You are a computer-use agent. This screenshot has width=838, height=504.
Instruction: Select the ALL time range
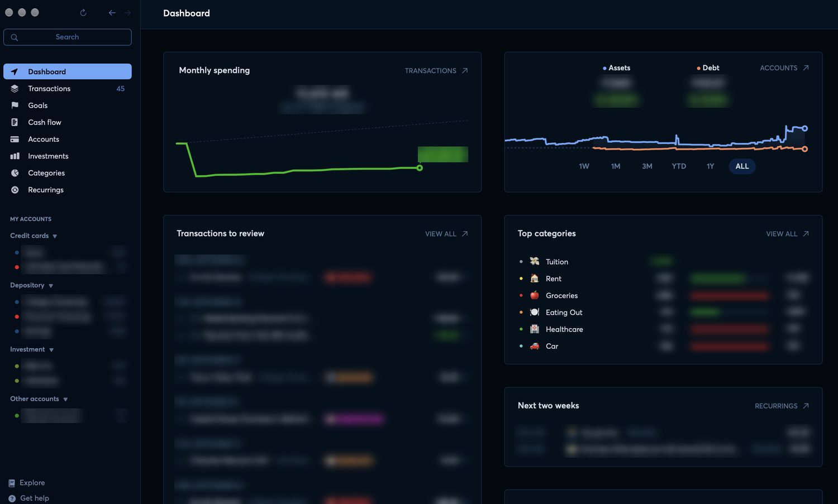(742, 166)
